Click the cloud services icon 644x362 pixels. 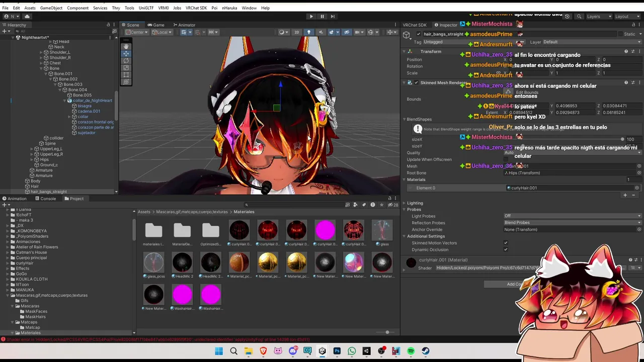click(x=27, y=16)
